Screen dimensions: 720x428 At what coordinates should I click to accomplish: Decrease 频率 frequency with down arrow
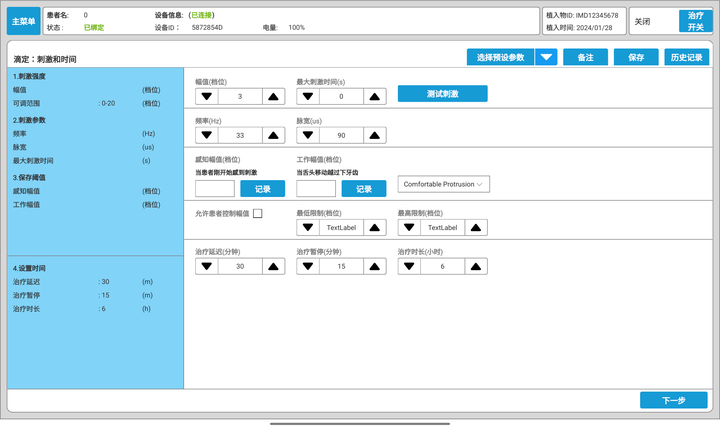(207, 135)
